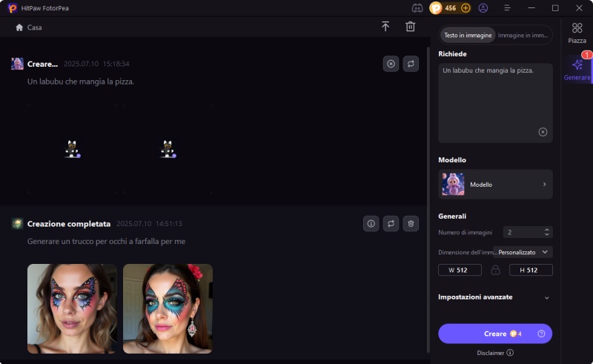Click the prompt text 'Un labubu che mangia la pizza.' in history
The width and height of the screenshot is (593, 364).
[x=81, y=82]
